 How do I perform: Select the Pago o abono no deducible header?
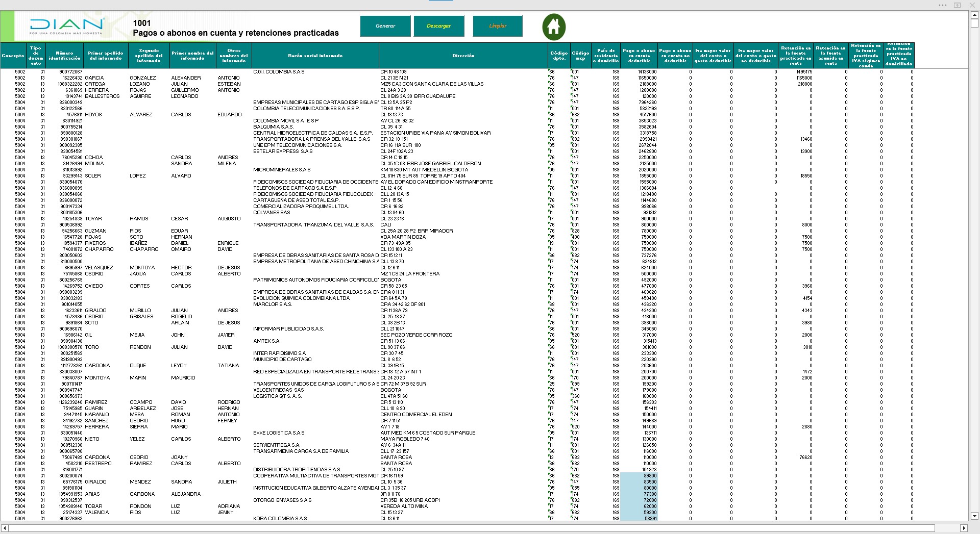coord(675,56)
